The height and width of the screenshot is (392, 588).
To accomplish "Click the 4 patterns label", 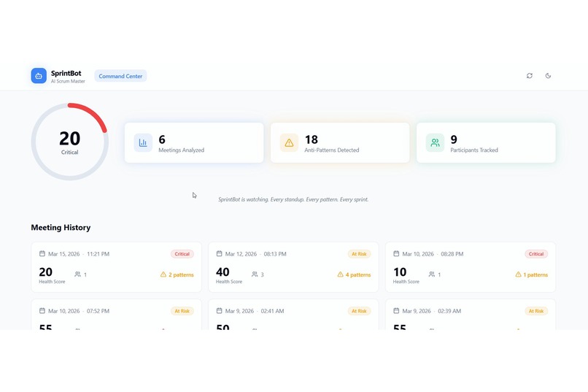I will [358, 274].
